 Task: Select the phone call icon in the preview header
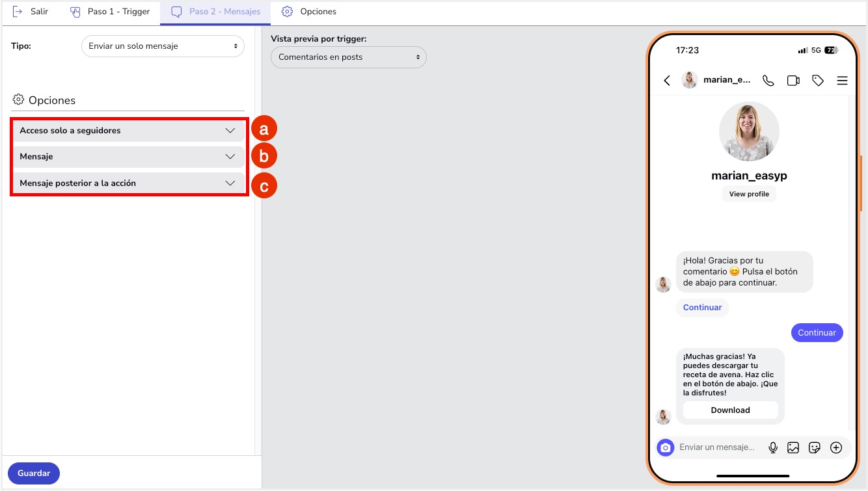[768, 80]
